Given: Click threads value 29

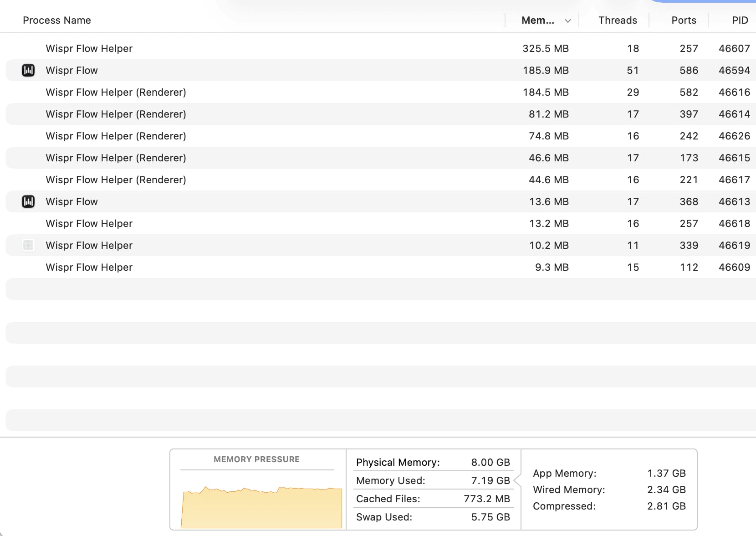Looking at the screenshot, I should [x=633, y=92].
